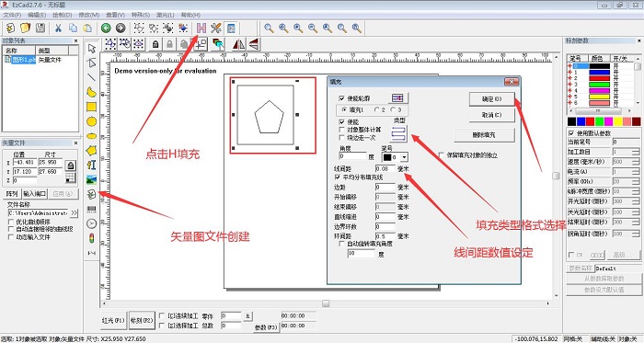Pick the text tool in left toolbar
The image size is (644, 343).
tap(91, 165)
